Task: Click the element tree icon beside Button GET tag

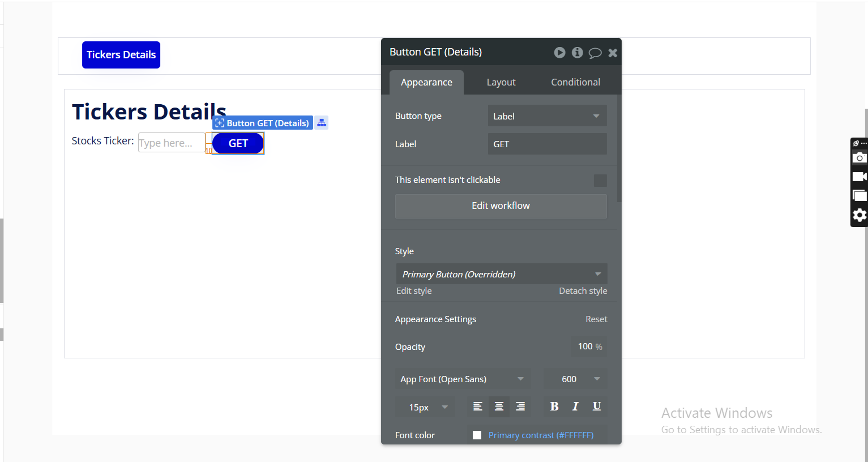Action: [x=322, y=122]
